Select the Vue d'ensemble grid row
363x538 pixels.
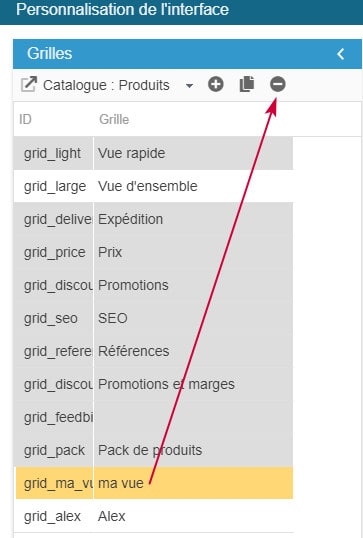click(153, 186)
